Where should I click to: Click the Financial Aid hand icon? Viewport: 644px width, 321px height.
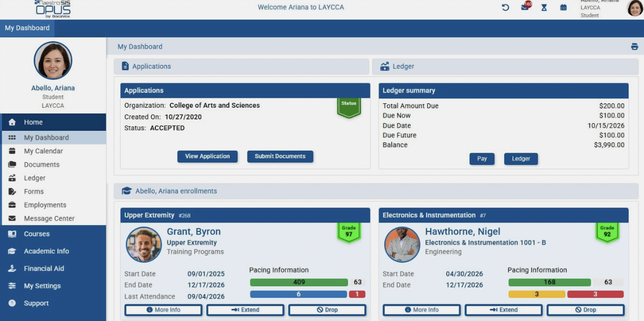[12, 268]
